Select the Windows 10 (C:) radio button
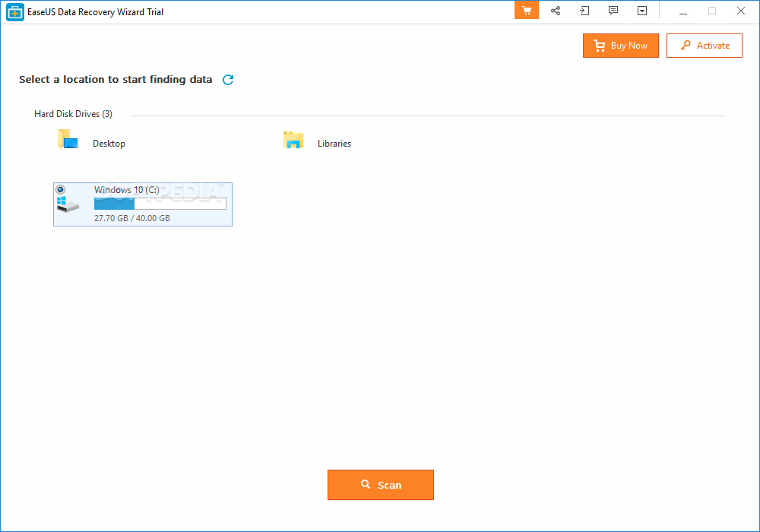760x532 pixels. (61, 189)
